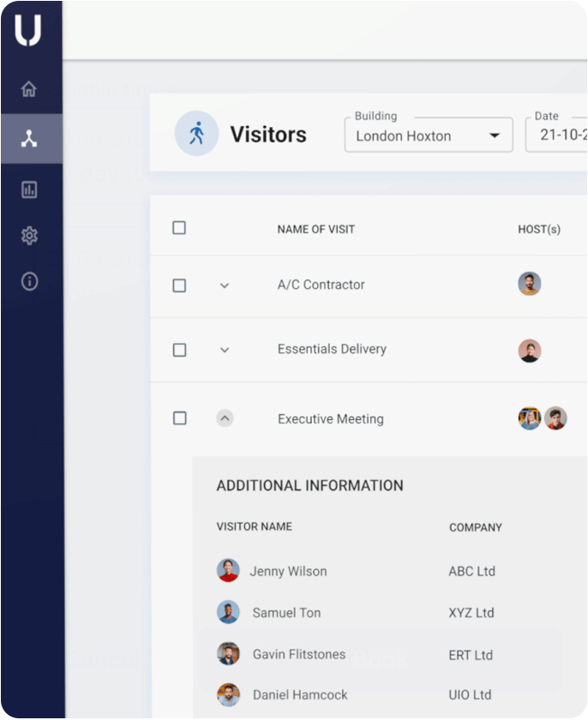Click the U logo in the sidebar
Image resolution: width=588 pixels, height=720 pixels.
pos(28,30)
